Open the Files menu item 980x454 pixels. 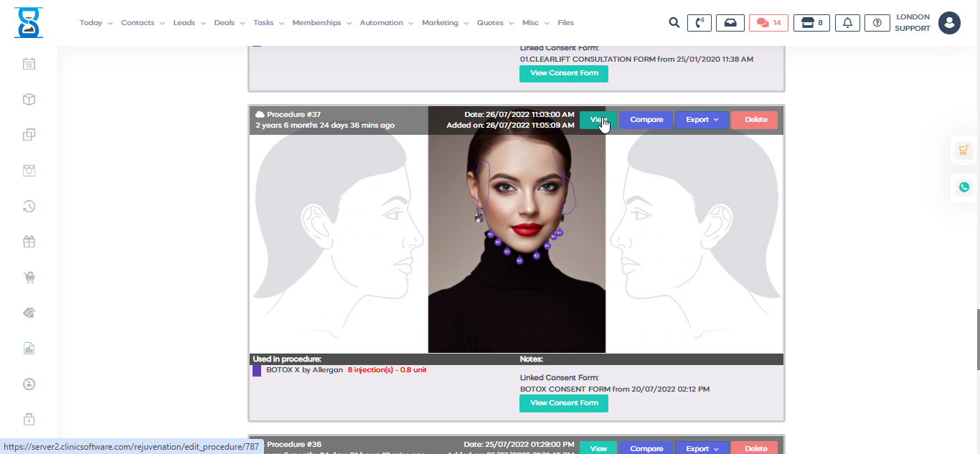(x=565, y=23)
